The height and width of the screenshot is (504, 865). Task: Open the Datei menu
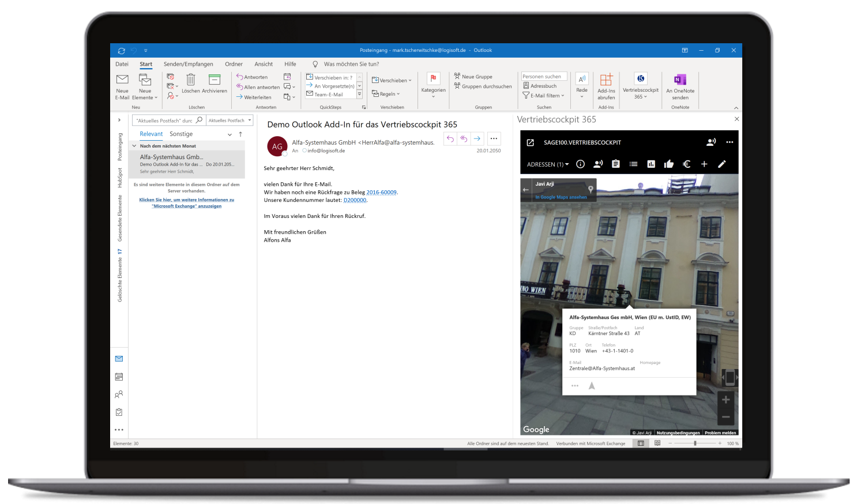coord(122,64)
